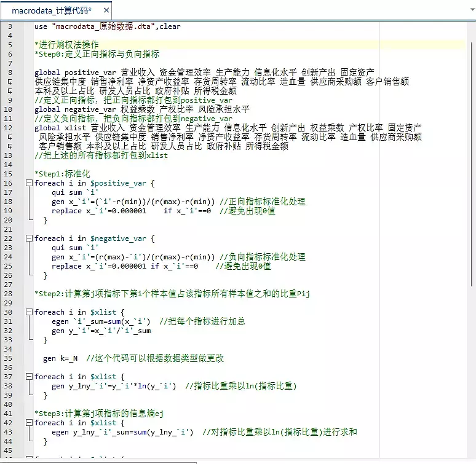Viewport: 476px width, 464px height.
Task: Click the comment //把上述的所有指标都打包到xlist
Action: (x=101, y=155)
